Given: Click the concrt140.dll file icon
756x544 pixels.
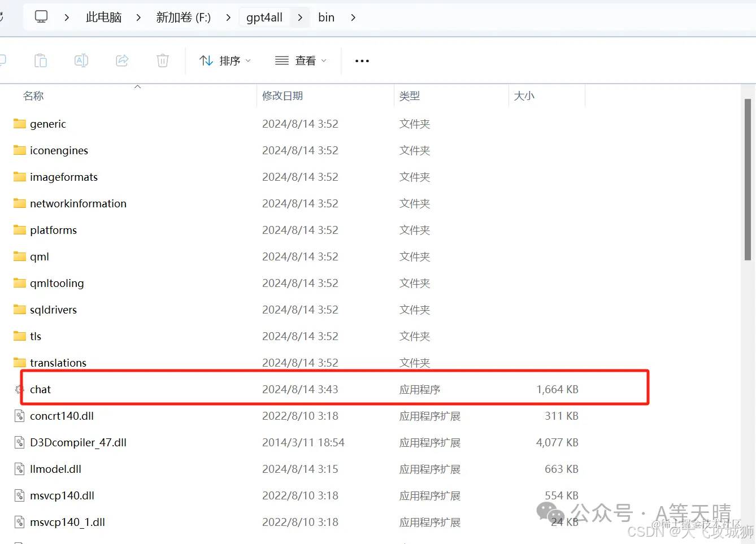Looking at the screenshot, I should click(x=20, y=416).
